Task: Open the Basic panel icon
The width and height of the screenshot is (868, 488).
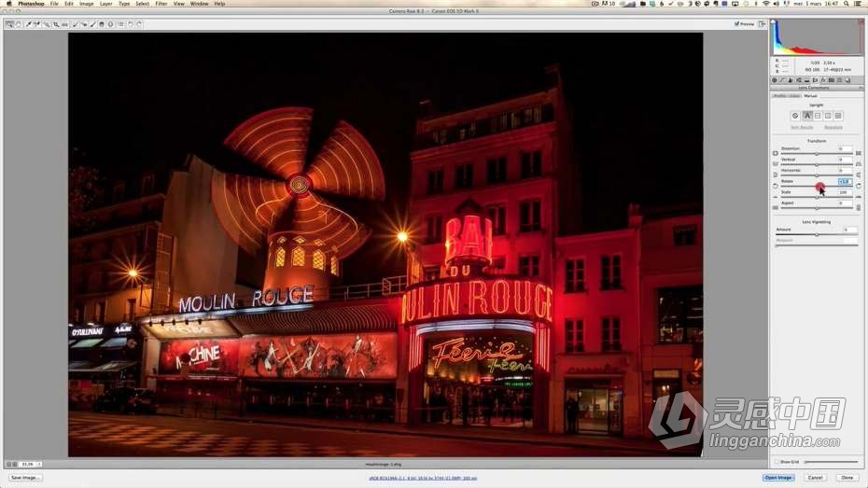Action: 775,79
